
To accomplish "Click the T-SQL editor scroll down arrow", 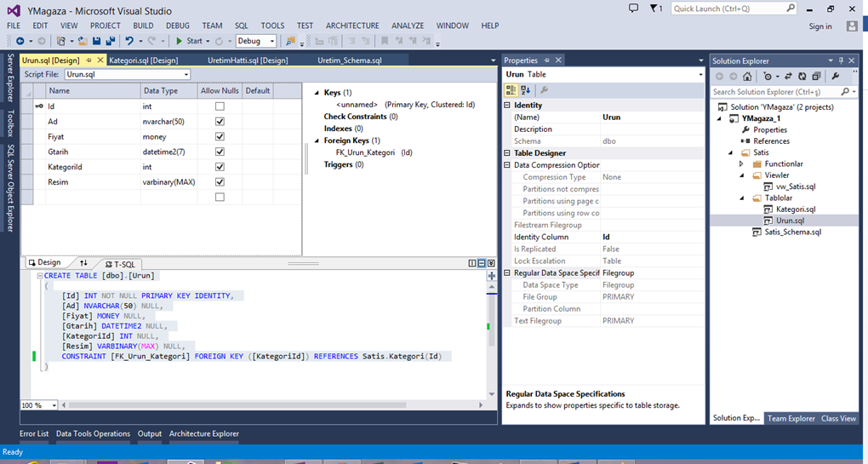I will pos(492,394).
